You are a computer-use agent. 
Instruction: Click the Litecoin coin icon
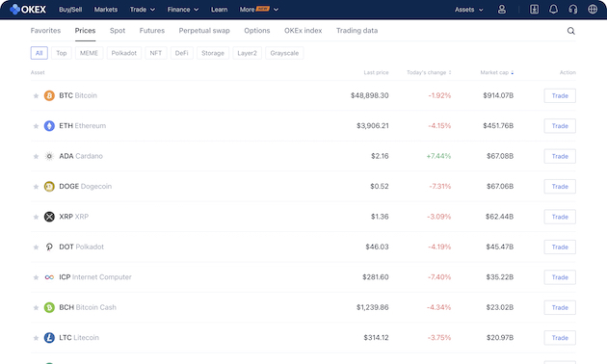(x=49, y=338)
